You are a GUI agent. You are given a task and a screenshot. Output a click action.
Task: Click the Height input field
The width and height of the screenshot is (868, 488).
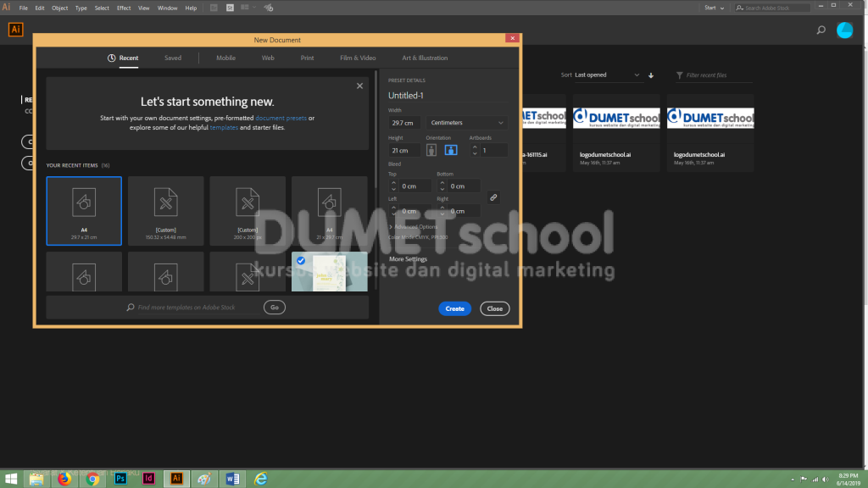404,150
